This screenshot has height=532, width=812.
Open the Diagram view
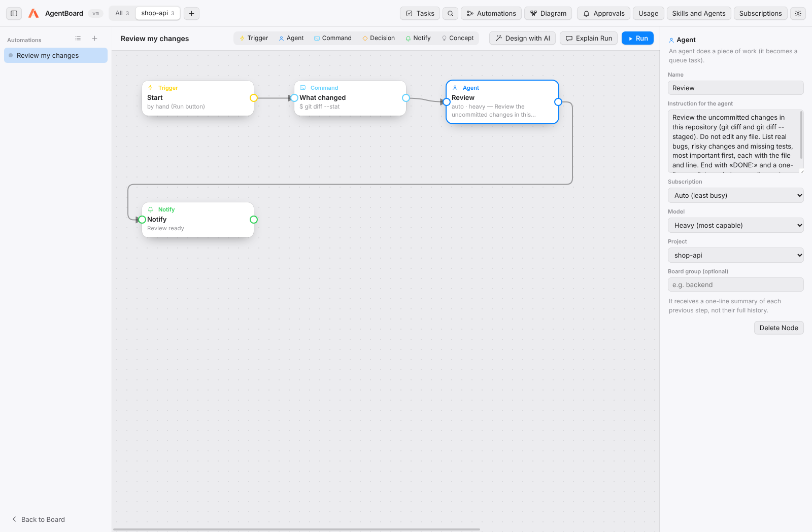[548, 13]
